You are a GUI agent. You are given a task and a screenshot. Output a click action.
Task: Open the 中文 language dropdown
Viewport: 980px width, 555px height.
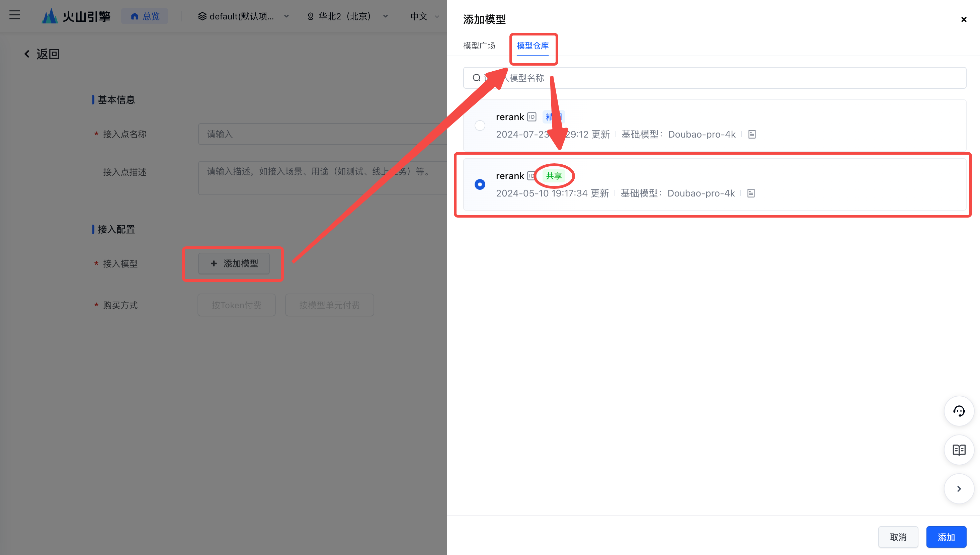click(x=425, y=16)
